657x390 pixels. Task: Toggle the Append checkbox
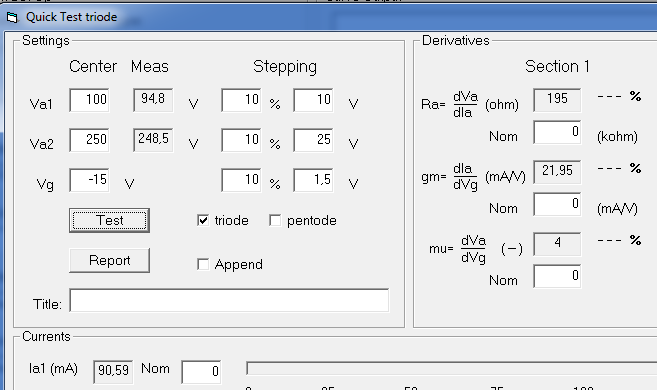203,264
